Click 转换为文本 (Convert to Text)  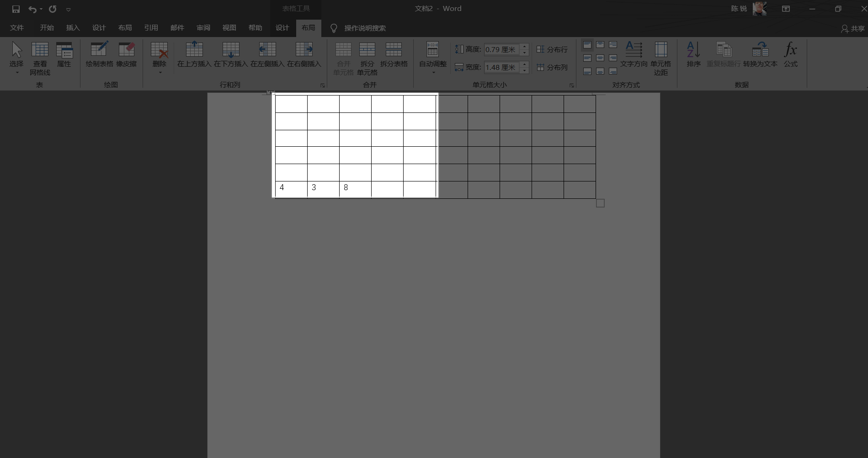pyautogui.click(x=760, y=55)
